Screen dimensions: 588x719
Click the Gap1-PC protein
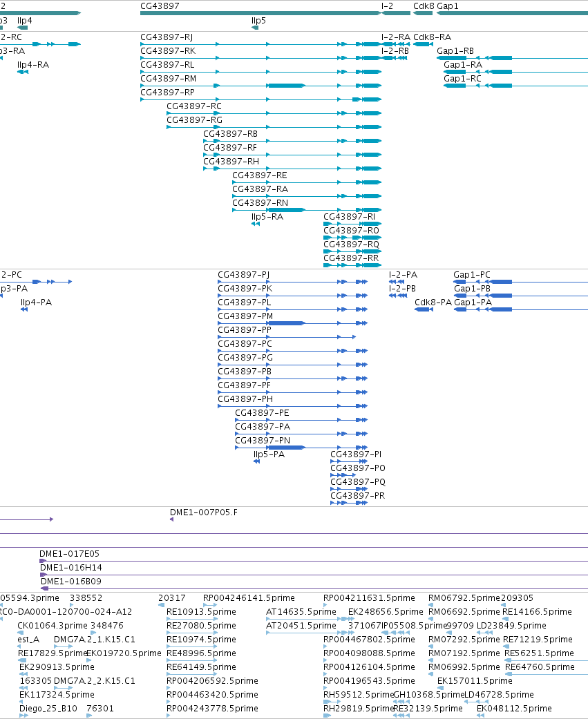point(472,275)
